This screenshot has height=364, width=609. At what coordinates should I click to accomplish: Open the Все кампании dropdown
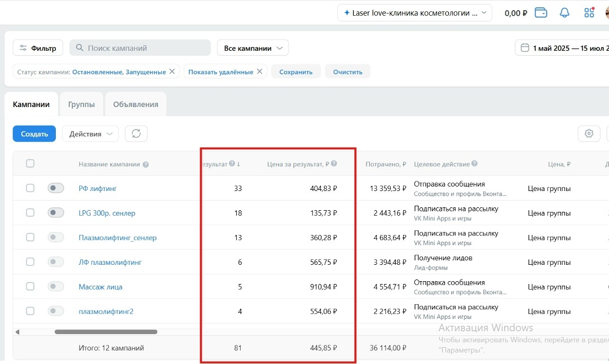click(x=253, y=48)
